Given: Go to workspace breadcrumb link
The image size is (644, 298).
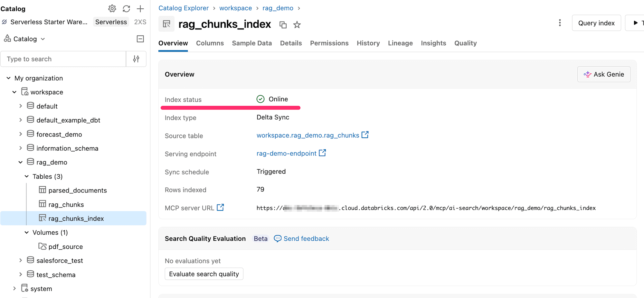Looking at the screenshot, I should 236,8.
